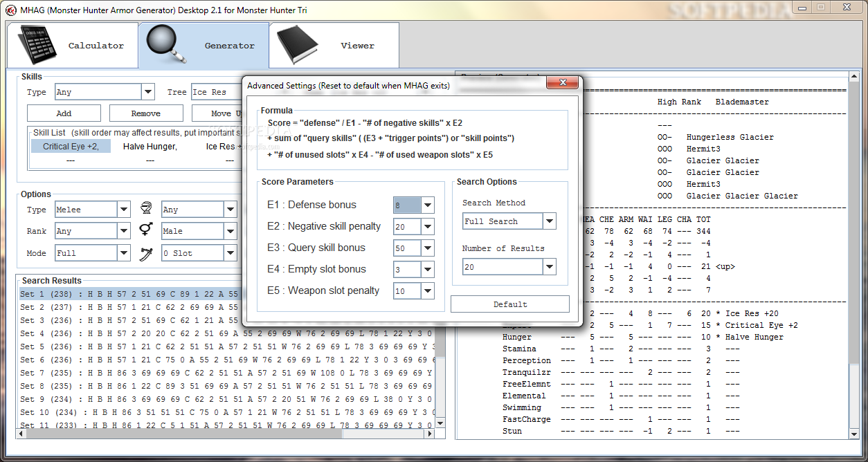Click the Ice Res +20 result text
Viewport: 868px width, 462px height.
752,313
